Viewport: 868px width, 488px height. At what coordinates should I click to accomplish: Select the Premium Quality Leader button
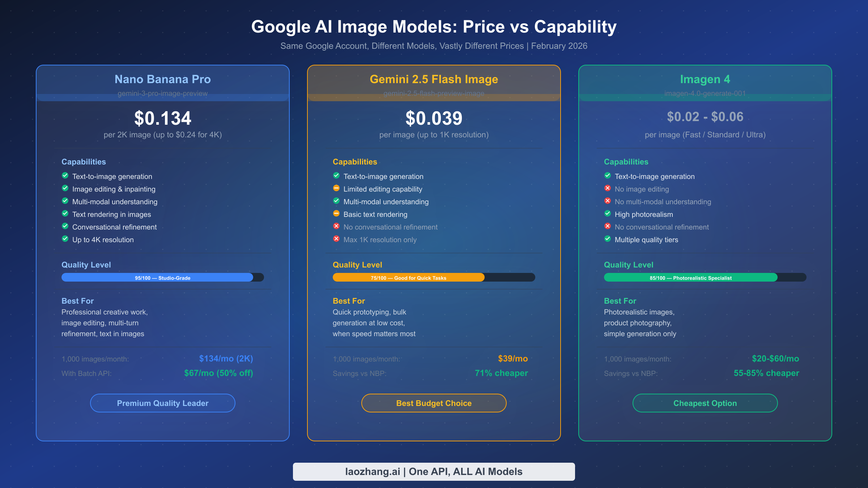coord(162,403)
